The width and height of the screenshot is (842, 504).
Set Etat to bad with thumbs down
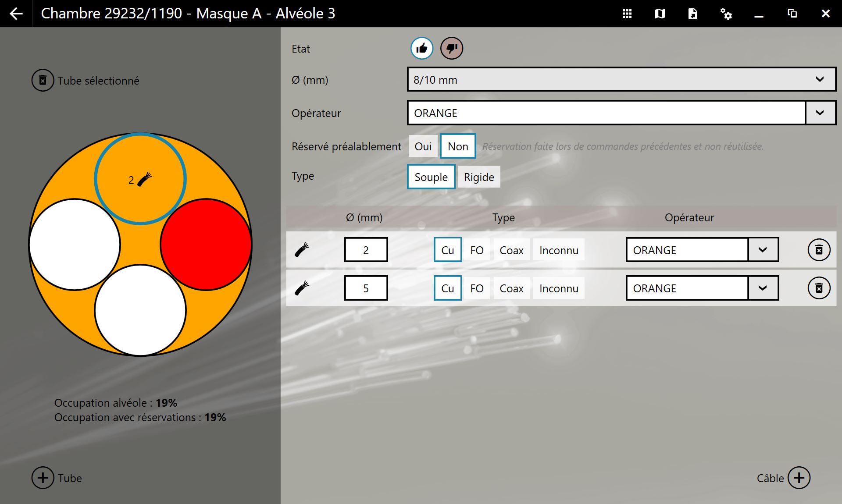452,48
